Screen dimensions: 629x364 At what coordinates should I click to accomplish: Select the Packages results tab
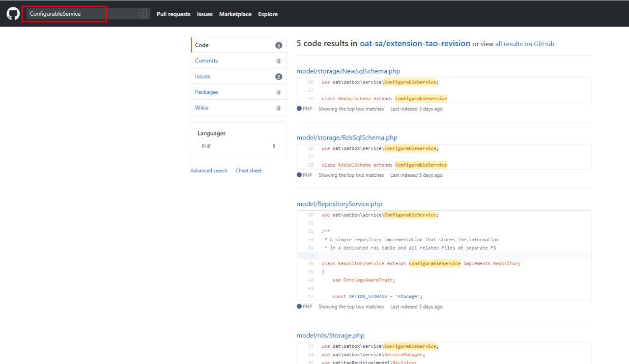click(x=239, y=92)
